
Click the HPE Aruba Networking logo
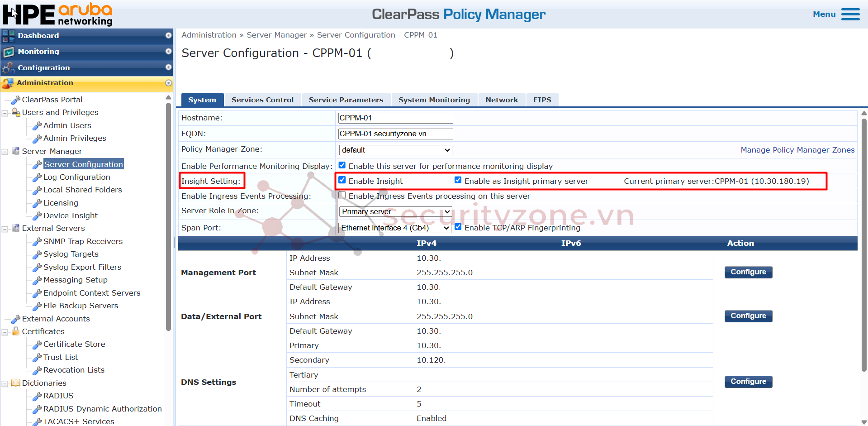[57, 14]
